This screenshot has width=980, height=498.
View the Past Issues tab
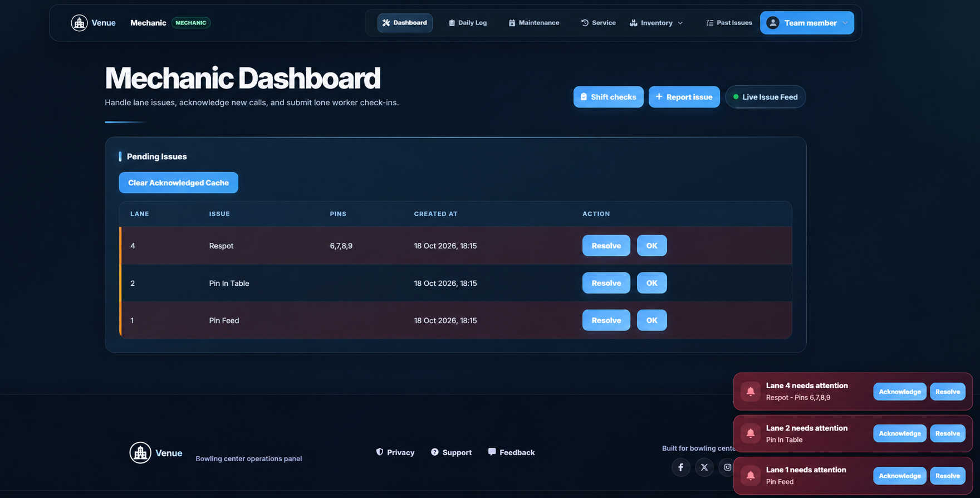click(729, 23)
